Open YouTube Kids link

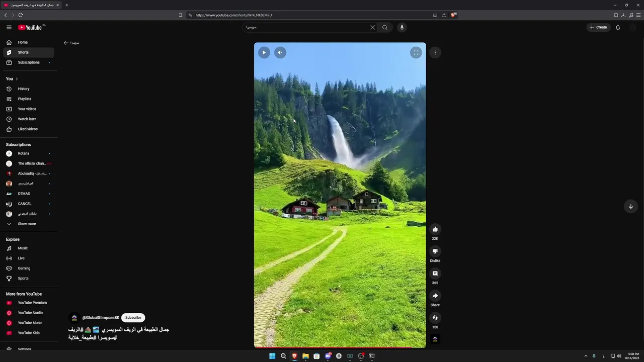pos(29,333)
